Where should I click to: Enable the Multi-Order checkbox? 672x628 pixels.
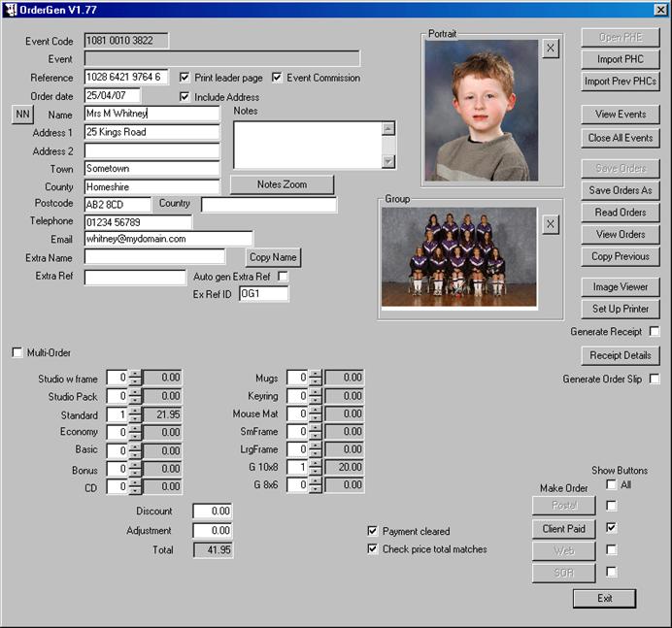click(17, 352)
